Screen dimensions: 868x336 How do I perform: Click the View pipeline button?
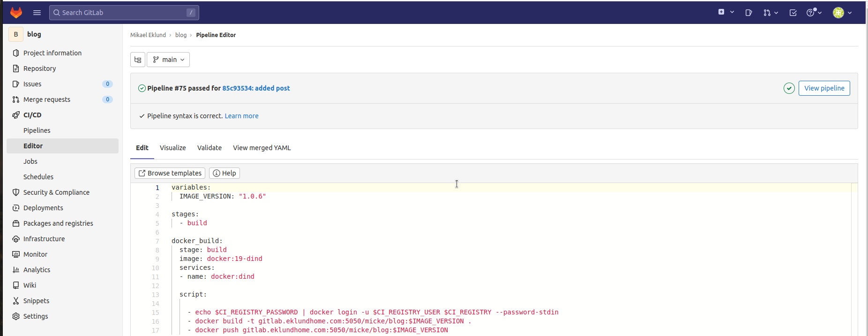(824, 88)
